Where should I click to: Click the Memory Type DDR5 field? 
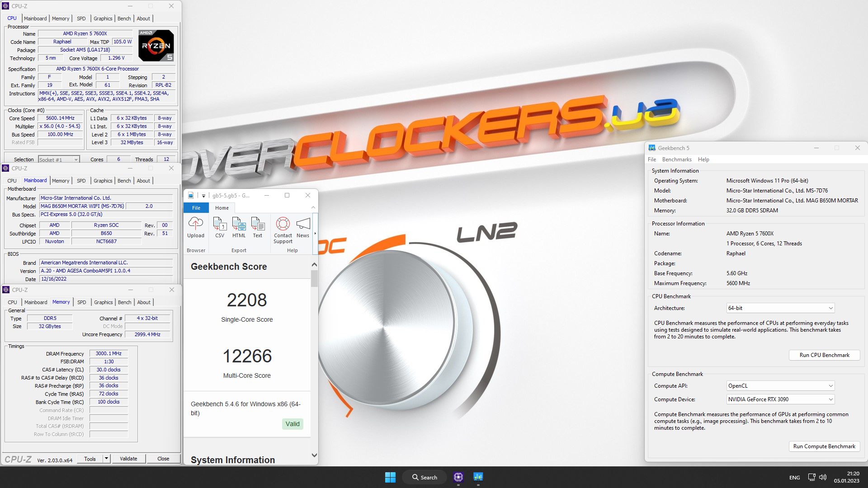[x=50, y=319]
